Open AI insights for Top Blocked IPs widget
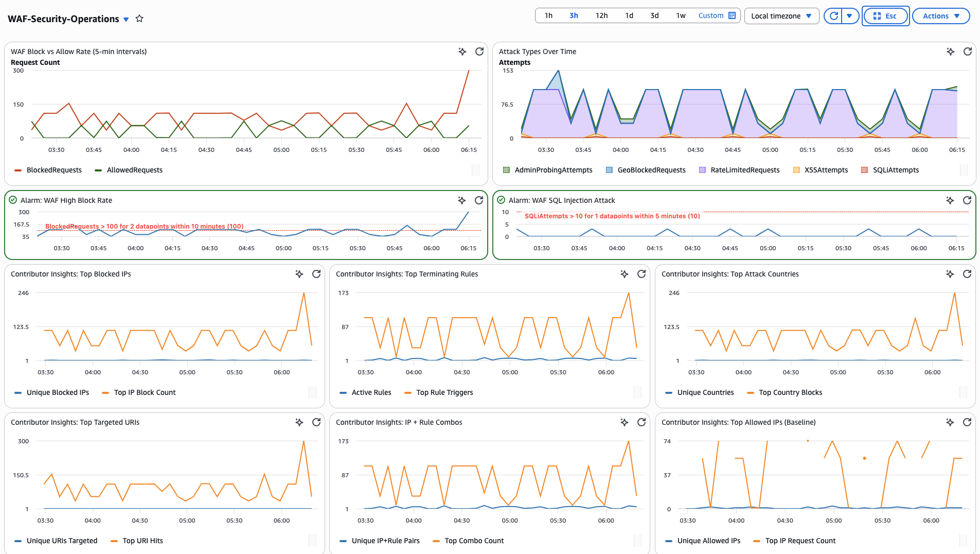 pyautogui.click(x=299, y=274)
